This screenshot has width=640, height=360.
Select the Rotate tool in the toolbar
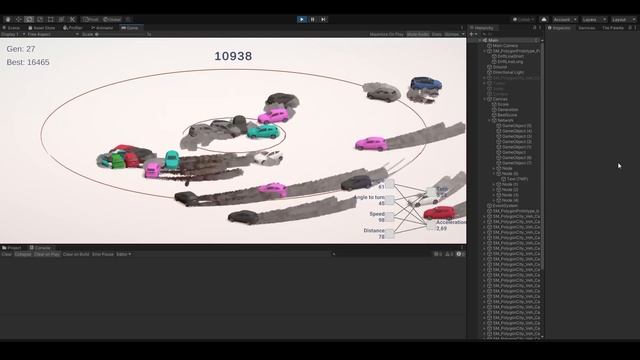coord(29,19)
